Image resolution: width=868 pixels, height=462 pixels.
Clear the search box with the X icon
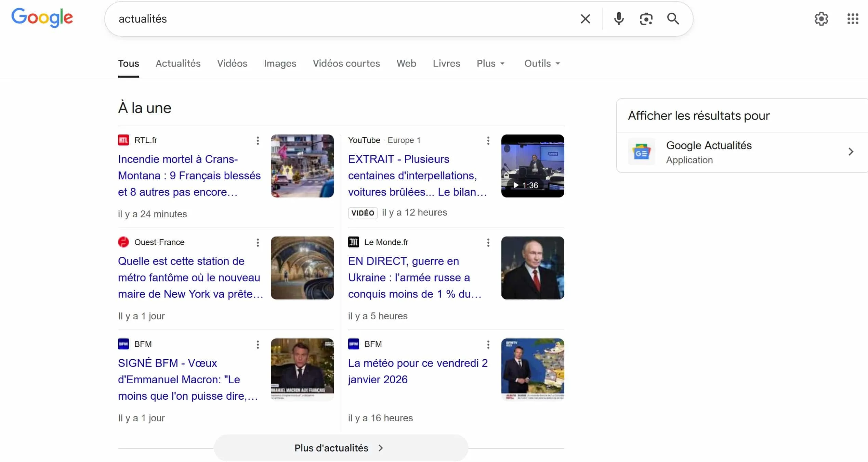point(586,19)
